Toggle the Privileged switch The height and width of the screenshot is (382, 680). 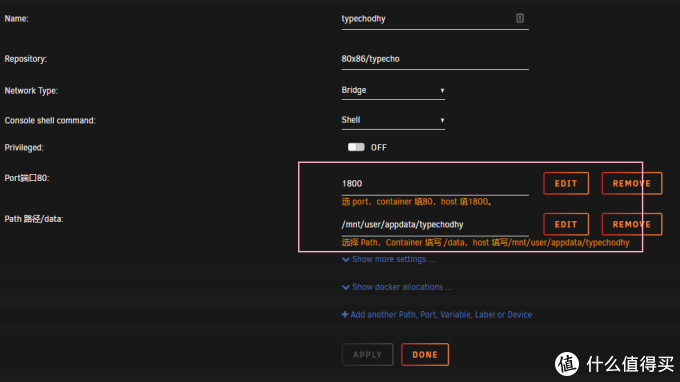(356, 147)
